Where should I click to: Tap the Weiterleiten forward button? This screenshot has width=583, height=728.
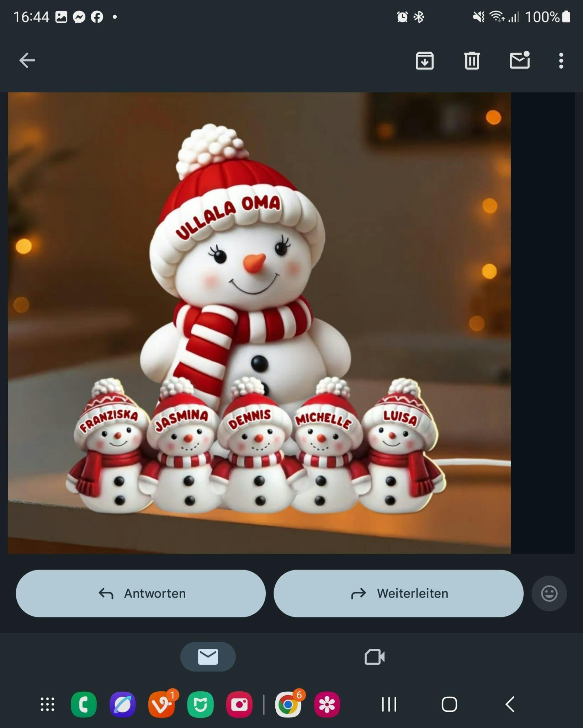398,593
